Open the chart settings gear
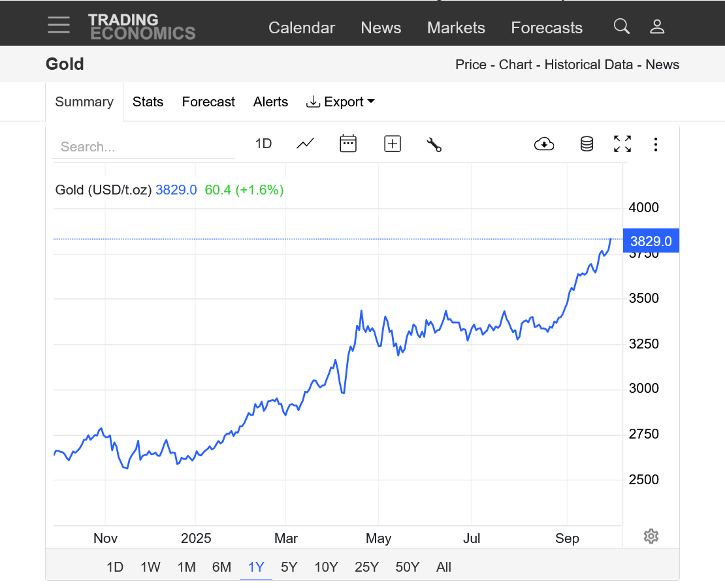 pyautogui.click(x=651, y=536)
